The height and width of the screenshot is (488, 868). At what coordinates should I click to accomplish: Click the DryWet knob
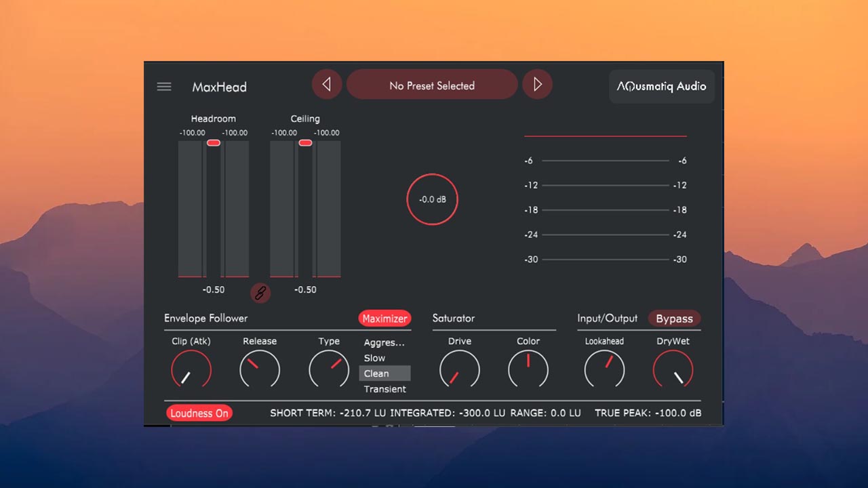point(673,369)
